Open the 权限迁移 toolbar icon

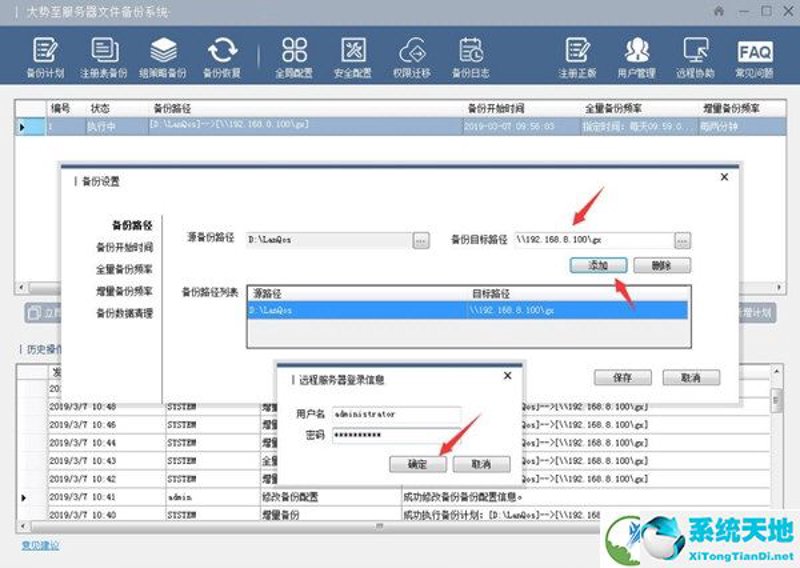(412, 58)
